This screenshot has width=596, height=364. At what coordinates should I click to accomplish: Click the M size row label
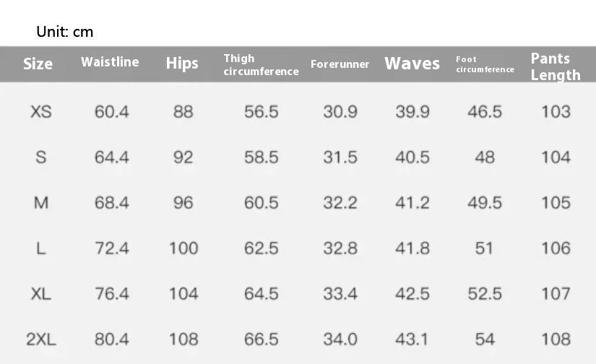click(41, 203)
